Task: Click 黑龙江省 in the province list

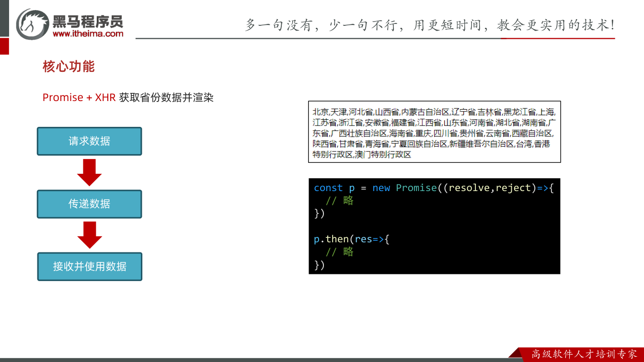Action: [x=519, y=112]
